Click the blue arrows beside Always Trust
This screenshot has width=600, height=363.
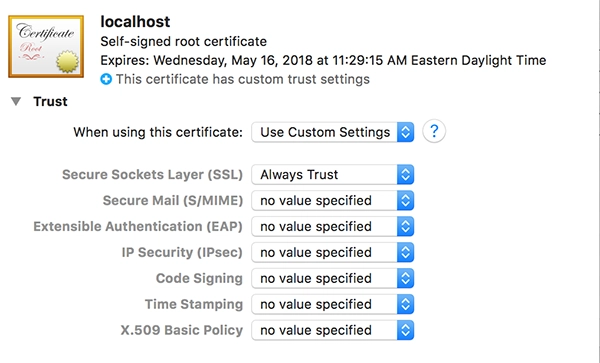[x=406, y=174]
